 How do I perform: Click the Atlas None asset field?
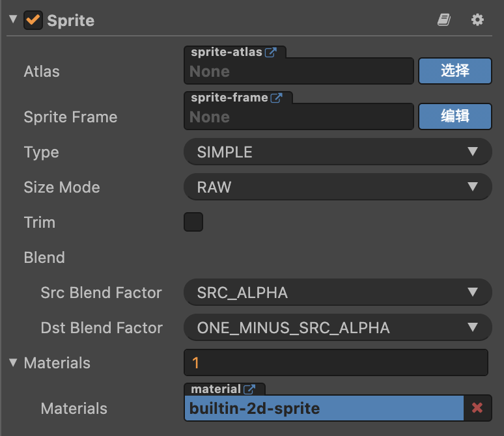(300, 72)
